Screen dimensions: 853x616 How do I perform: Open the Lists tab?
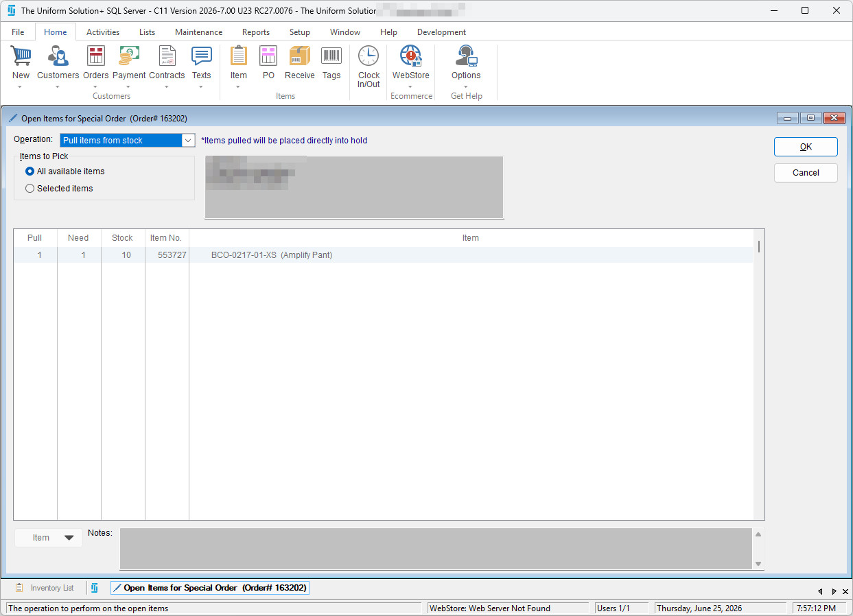click(147, 32)
